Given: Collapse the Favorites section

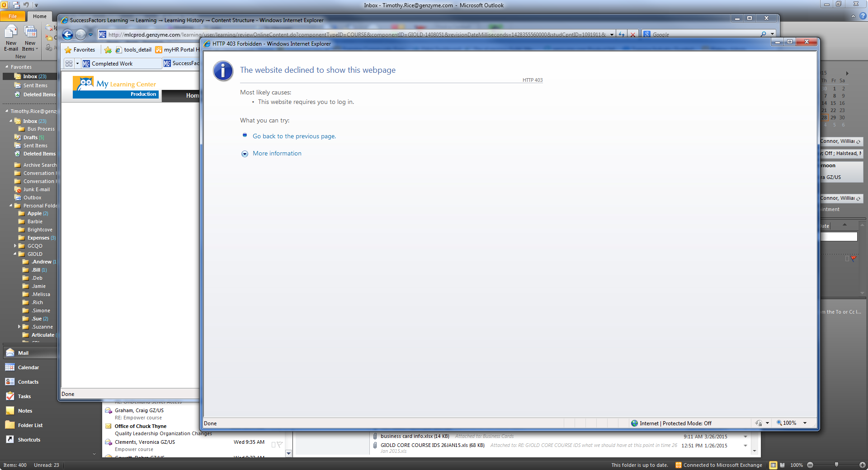Looking at the screenshot, I should pyautogui.click(x=7, y=67).
